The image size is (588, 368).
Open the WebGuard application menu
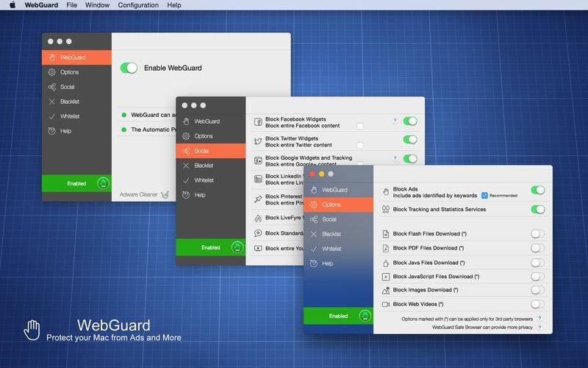(x=41, y=5)
